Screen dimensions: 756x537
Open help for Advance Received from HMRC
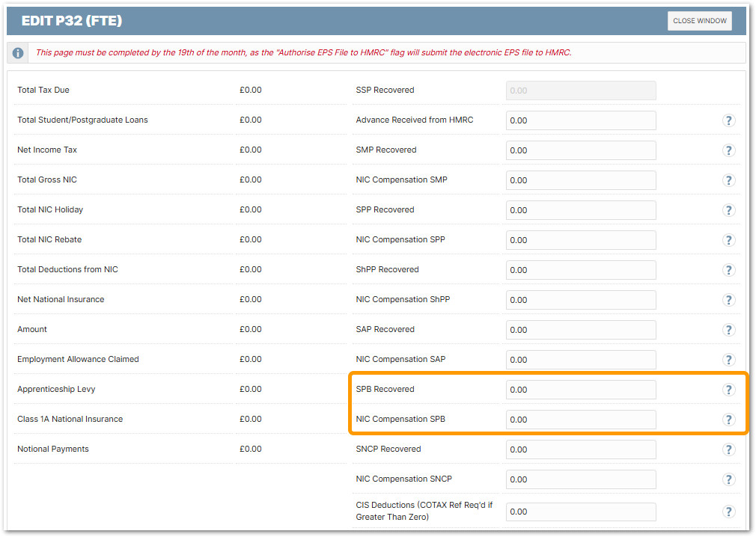pyautogui.click(x=728, y=120)
